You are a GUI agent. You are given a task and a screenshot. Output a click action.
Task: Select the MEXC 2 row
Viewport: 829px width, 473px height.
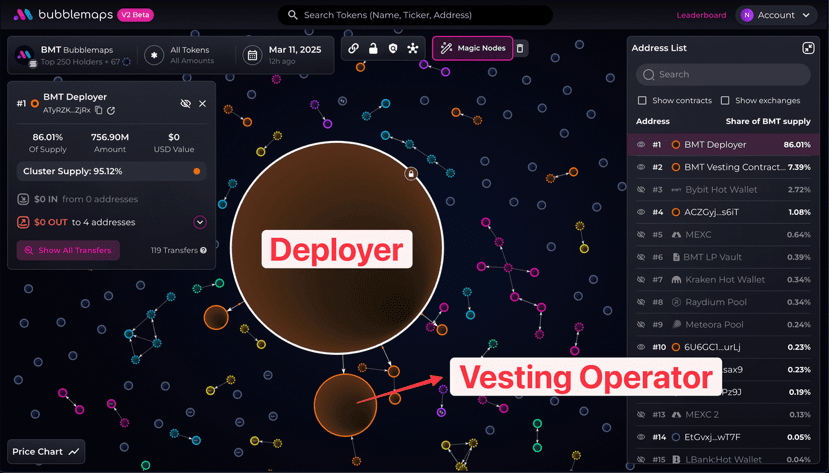tap(723, 414)
